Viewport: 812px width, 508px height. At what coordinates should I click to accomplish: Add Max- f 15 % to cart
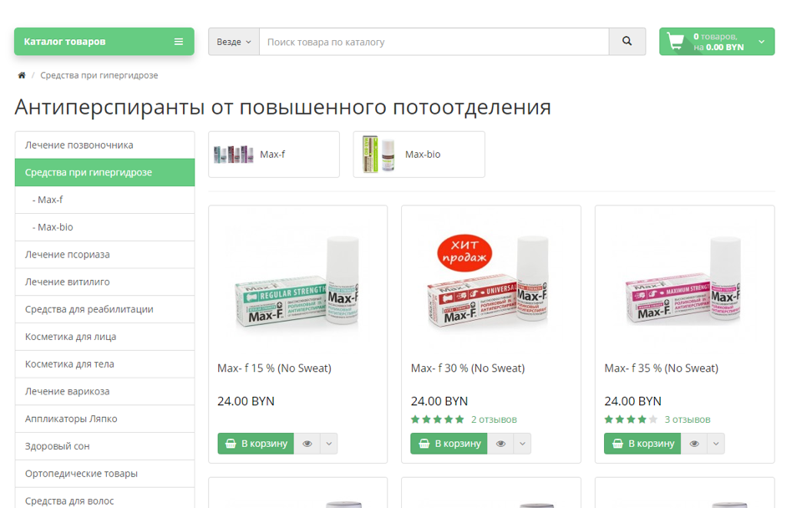point(256,444)
